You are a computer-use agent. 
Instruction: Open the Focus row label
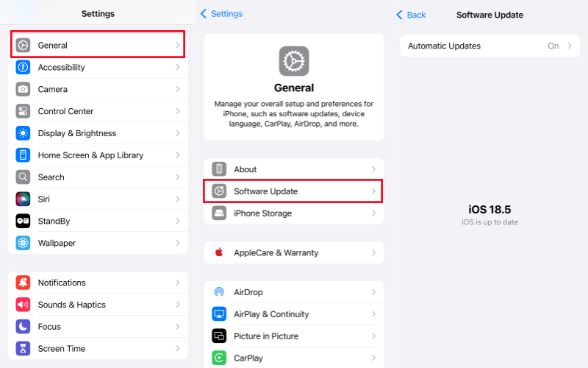pyautogui.click(x=49, y=326)
